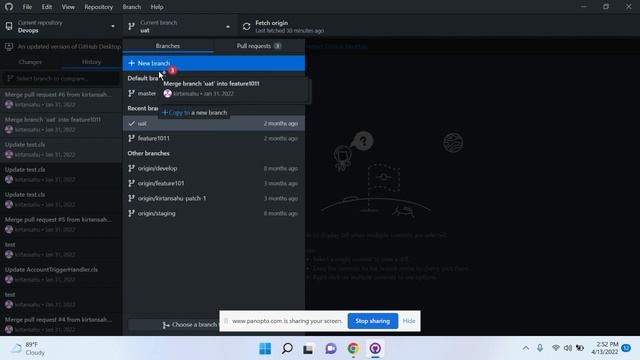
Task: Click branch icon next to origin/staging
Action: (131, 213)
